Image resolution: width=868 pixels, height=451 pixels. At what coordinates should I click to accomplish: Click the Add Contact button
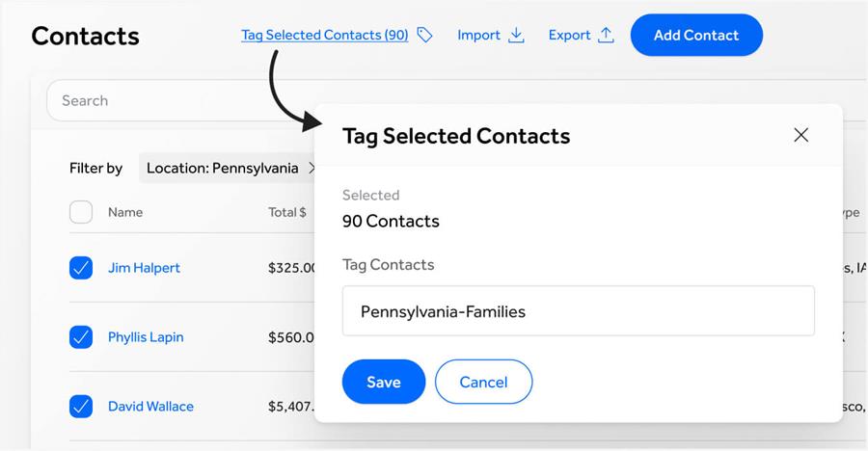[x=696, y=35]
